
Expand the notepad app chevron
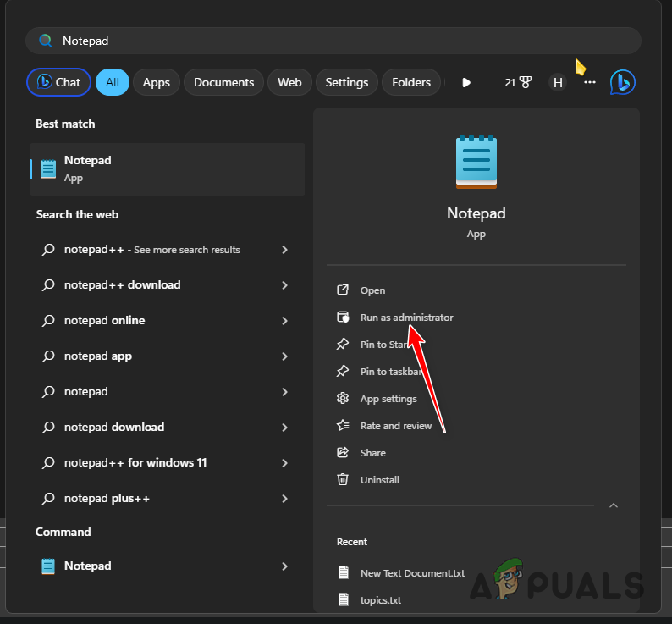point(284,356)
